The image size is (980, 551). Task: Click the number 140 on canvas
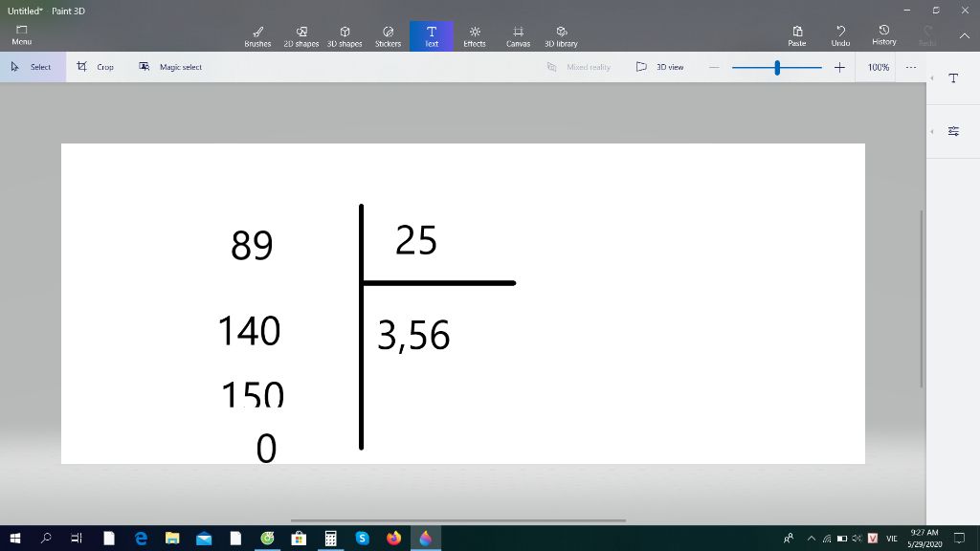[249, 330]
